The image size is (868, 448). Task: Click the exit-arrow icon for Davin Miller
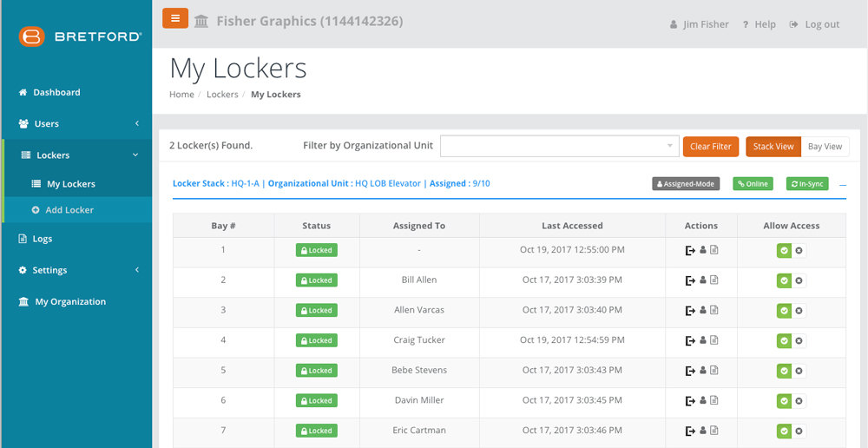[x=690, y=400]
